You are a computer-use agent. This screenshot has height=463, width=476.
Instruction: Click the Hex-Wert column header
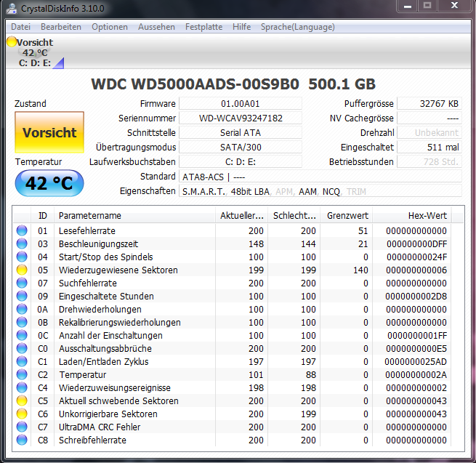pos(412,216)
